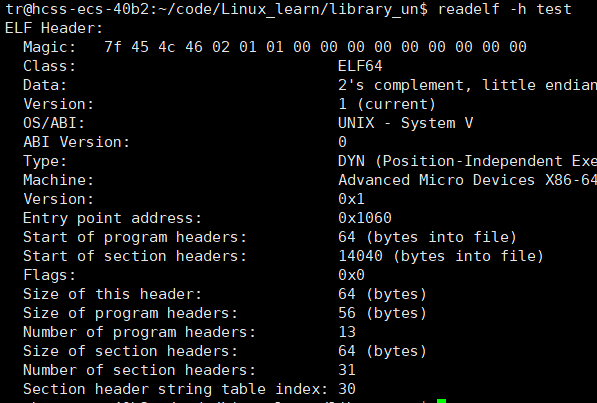Click the 'Start of program headers:' label
Screen dimensions: 597x403
[135, 237]
